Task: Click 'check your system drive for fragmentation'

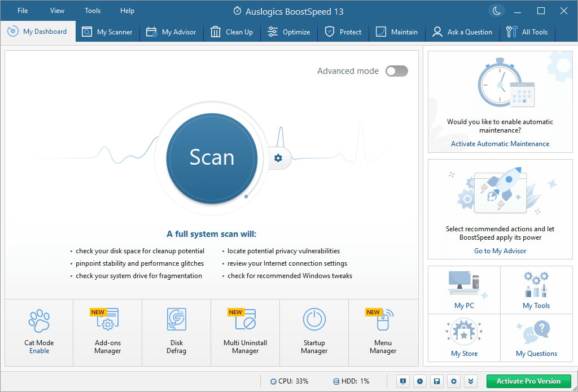Action: pyautogui.click(x=139, y=276)
